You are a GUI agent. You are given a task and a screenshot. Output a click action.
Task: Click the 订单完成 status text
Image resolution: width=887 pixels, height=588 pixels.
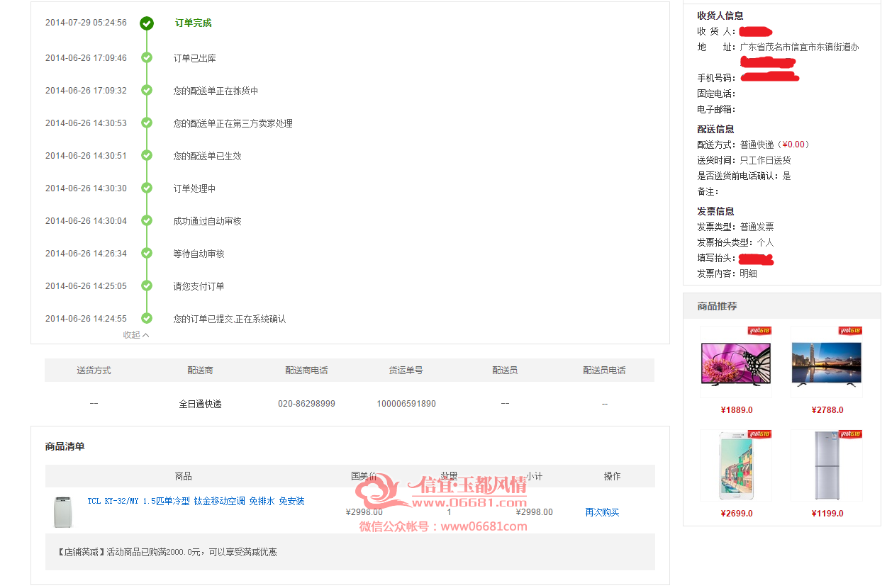[x=193, y=23]
